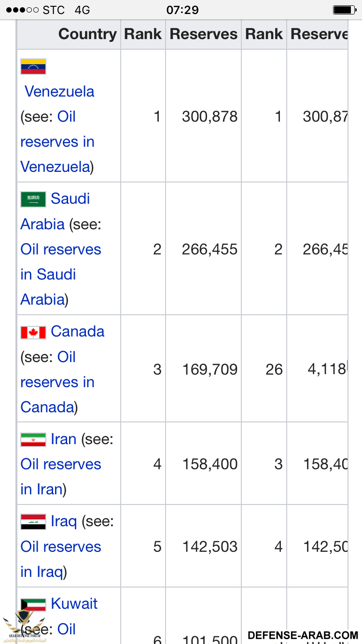The height and width of the screenshot is (644, 362).
Task: Open Oil reserves in Iraq link
Action: 61,559
